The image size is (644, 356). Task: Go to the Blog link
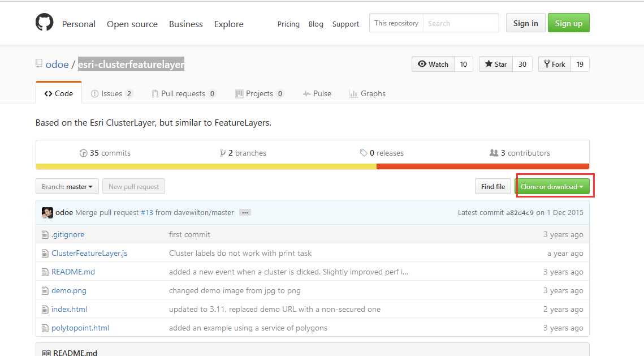pos(316,24)
